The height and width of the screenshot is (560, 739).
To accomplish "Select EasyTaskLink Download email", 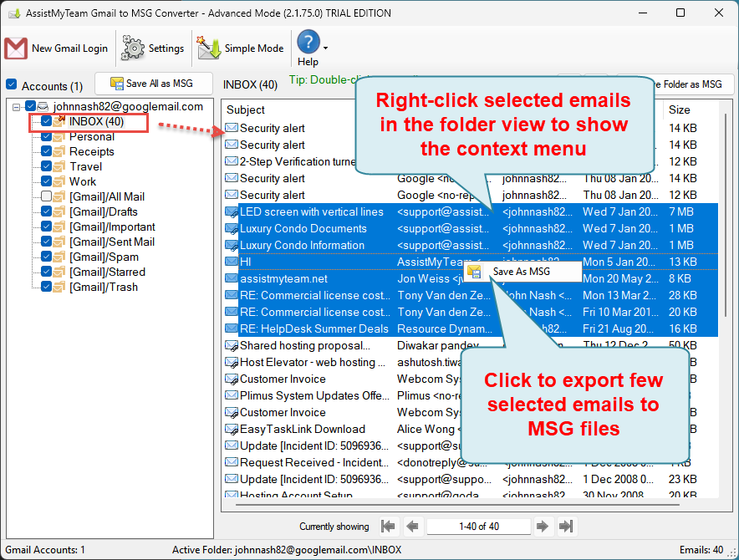I will click(303, 430).
